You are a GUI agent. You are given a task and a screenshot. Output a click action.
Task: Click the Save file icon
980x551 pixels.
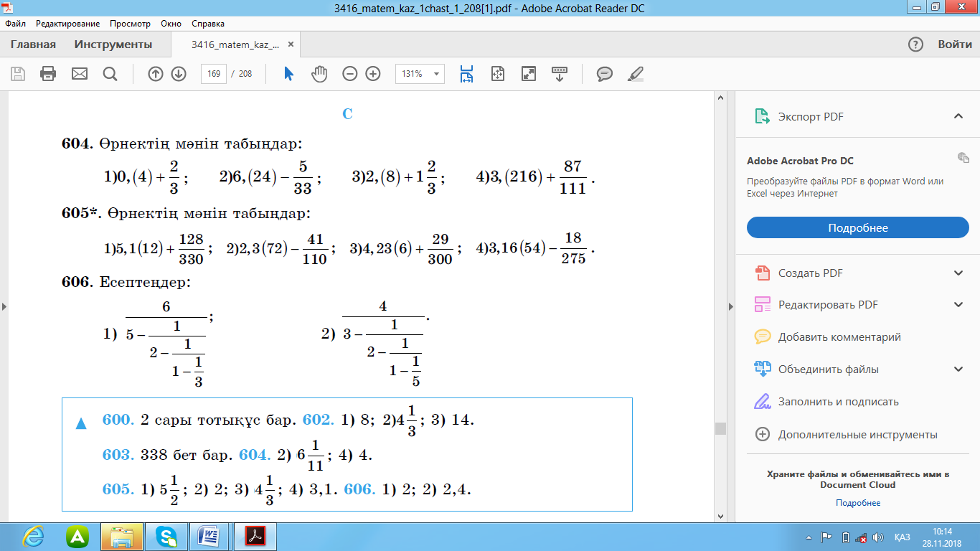click(18, 73)
